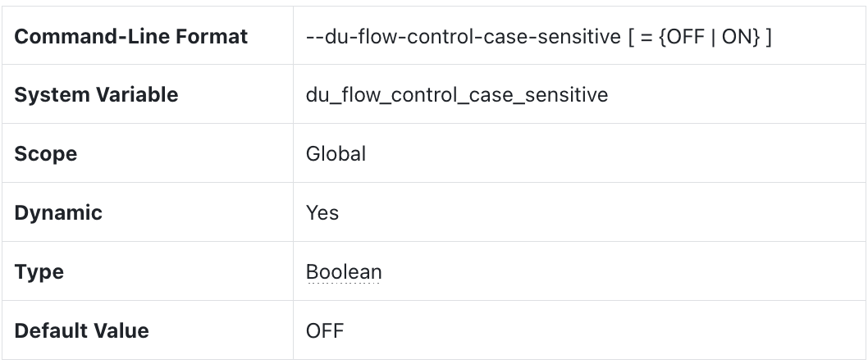The width and height of the screenshot is (868, 364).
Task: Select the "System Variable" row label
Action: [x=96, y=95]
